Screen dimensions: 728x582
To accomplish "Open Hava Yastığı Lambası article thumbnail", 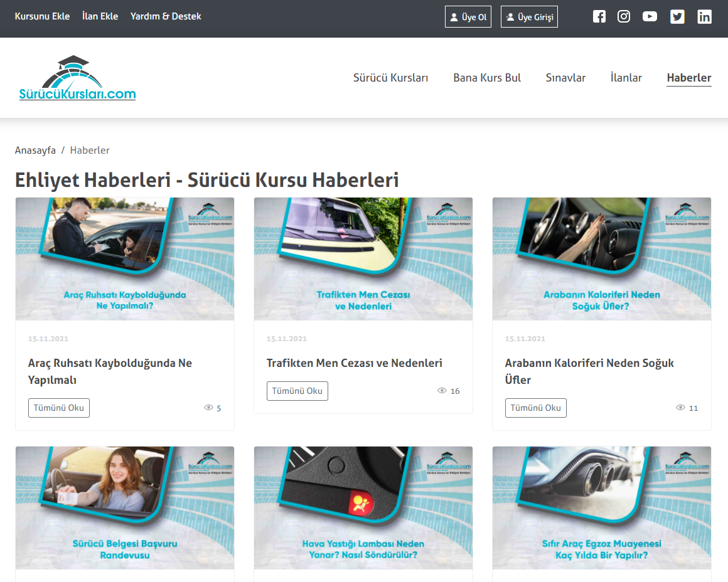I will pyautogui.click(x=363, y=507).
